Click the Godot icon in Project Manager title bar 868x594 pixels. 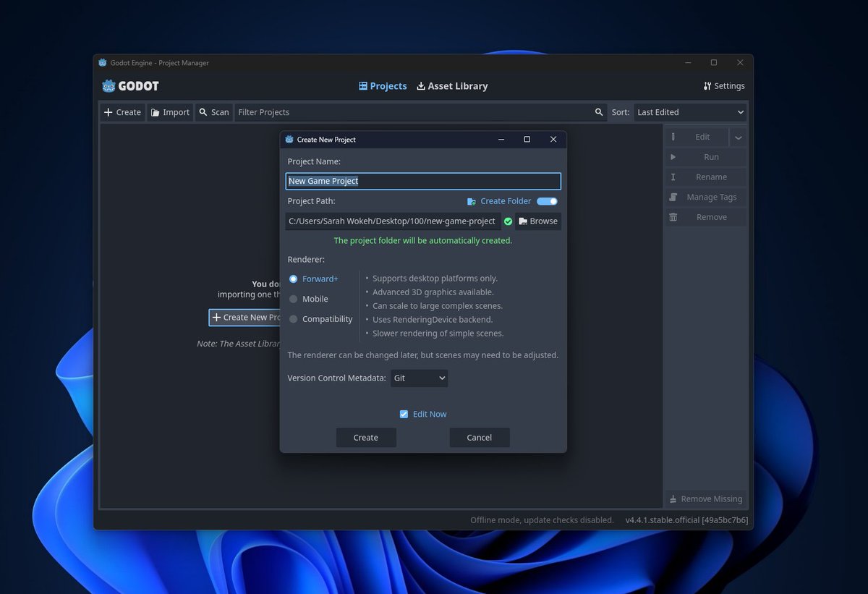pos(103,63)
